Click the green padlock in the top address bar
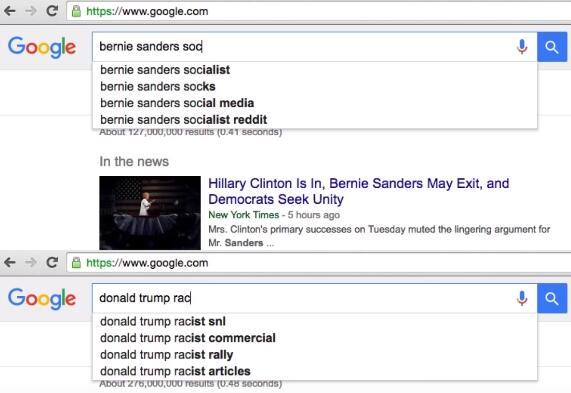The image size is (571, 393). 76,11
